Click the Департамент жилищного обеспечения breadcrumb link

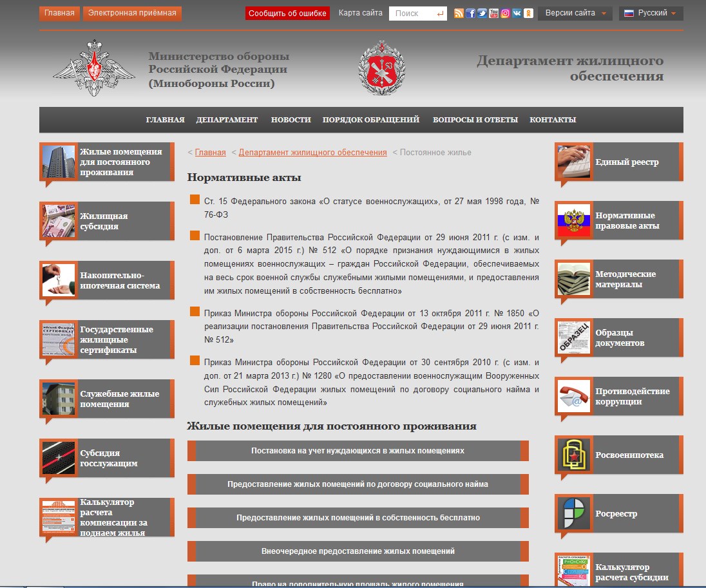click(x=312, y=153)
